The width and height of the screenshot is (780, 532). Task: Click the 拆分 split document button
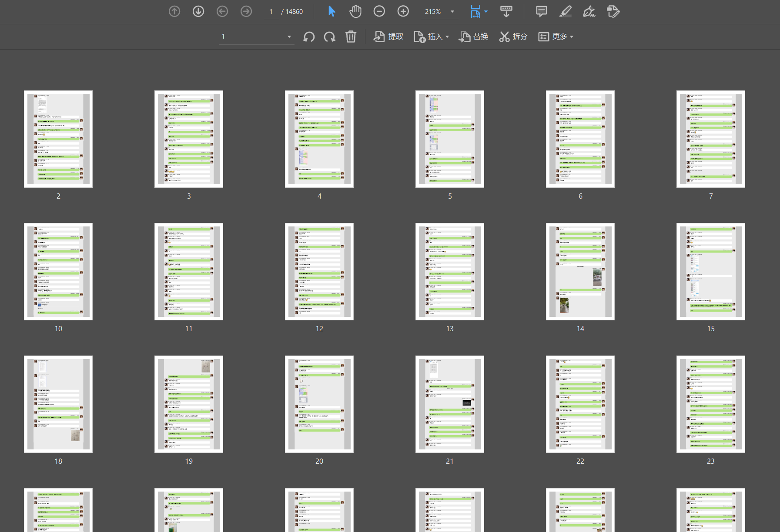513,37
